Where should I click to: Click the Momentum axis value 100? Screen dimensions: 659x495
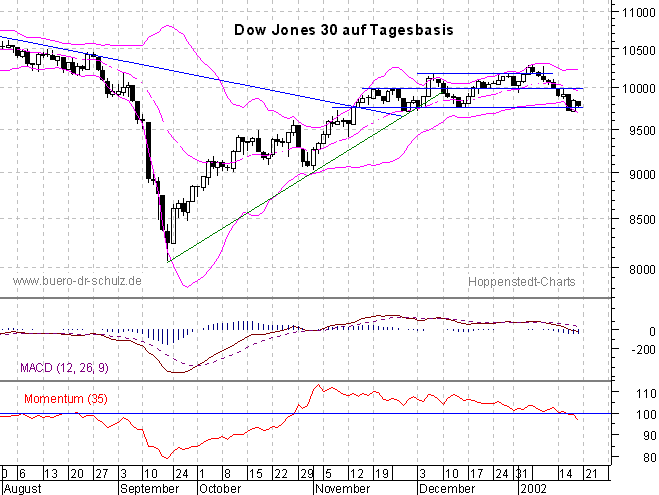point(646,415)
